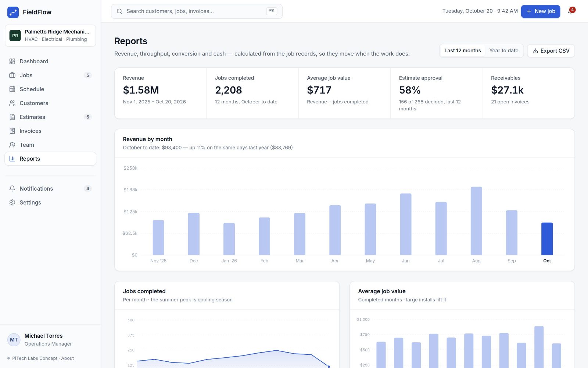Click the Estimate approval 58% value
This screenshot has width=588, height=368.
410,90
